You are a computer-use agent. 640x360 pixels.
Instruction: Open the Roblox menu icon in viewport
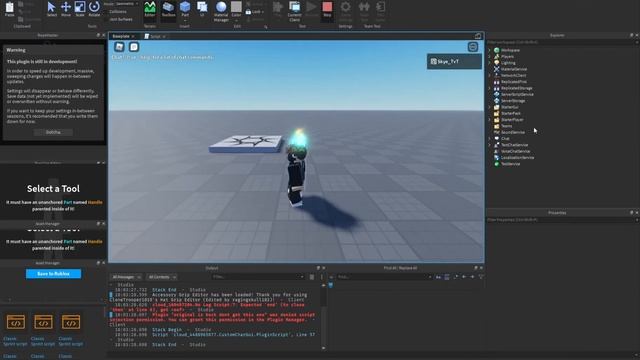click(x=119, y=47)
